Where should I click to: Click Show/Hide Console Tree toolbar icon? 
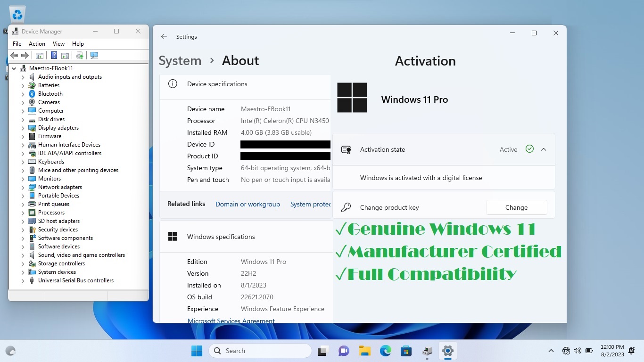click(x=40, y=56)
